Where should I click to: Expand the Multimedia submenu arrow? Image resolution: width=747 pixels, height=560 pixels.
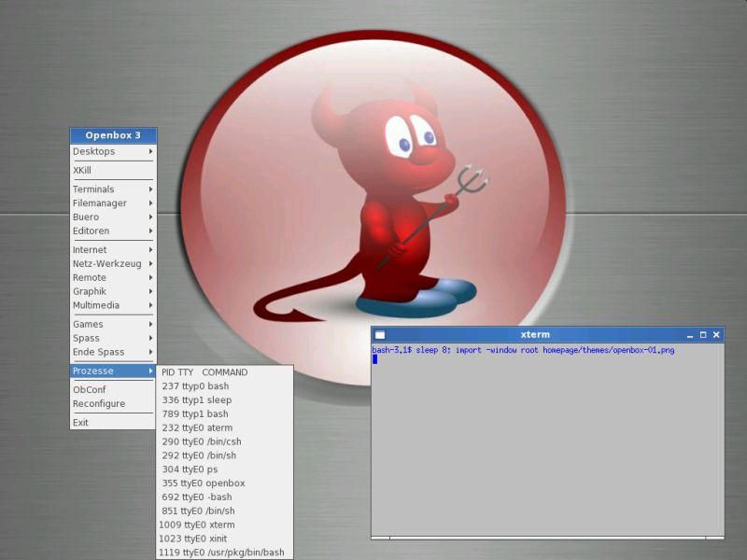click(150, 305)
